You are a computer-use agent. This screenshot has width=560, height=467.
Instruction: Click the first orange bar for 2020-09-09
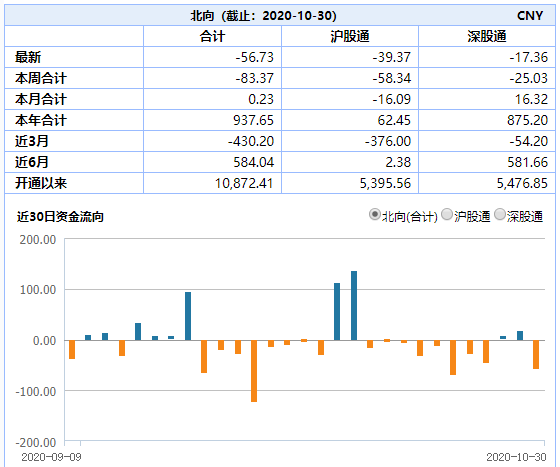pyautogui.click(x=72, y=349)
